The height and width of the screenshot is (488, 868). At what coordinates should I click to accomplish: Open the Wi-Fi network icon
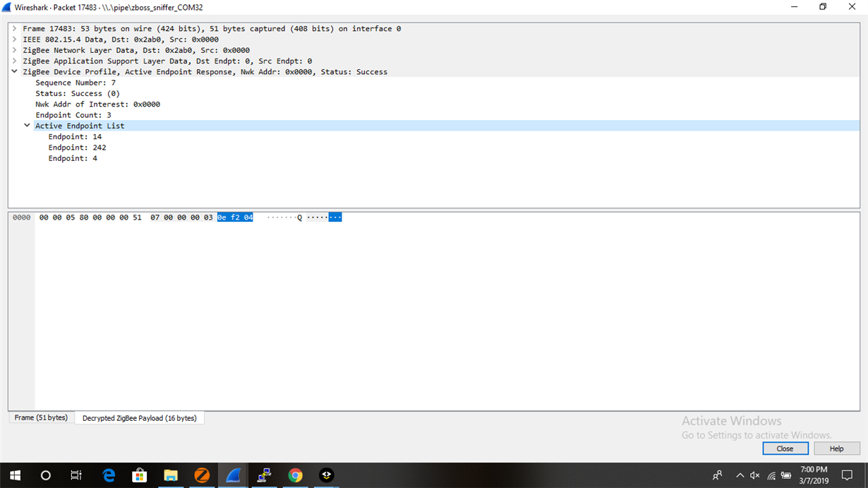pos(771,475)
